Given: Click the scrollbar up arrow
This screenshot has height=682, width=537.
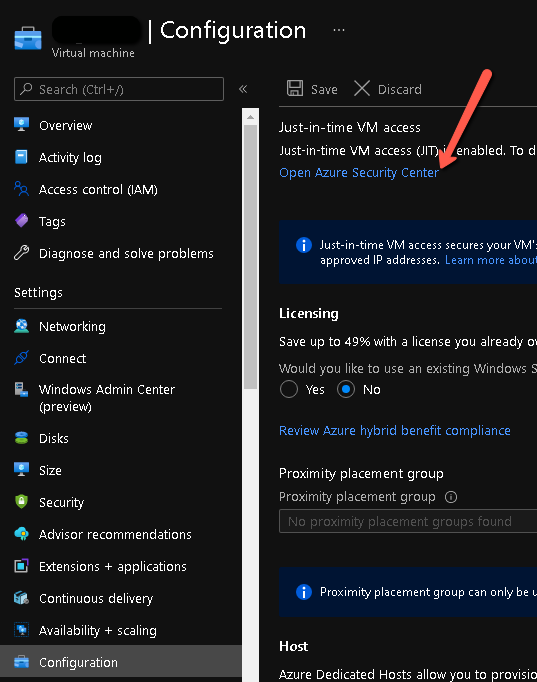Looking at the screenshot, I should pos(250,117).
